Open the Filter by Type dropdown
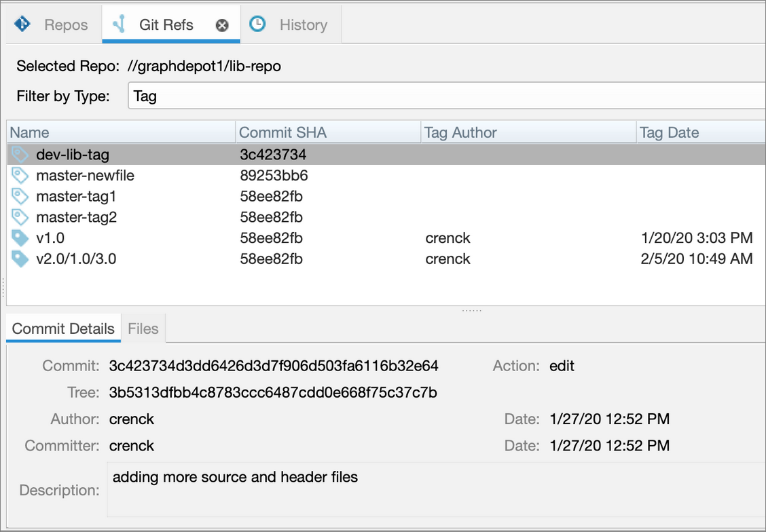766x532 pixels. pyautogui.click(x=447, y=96)
